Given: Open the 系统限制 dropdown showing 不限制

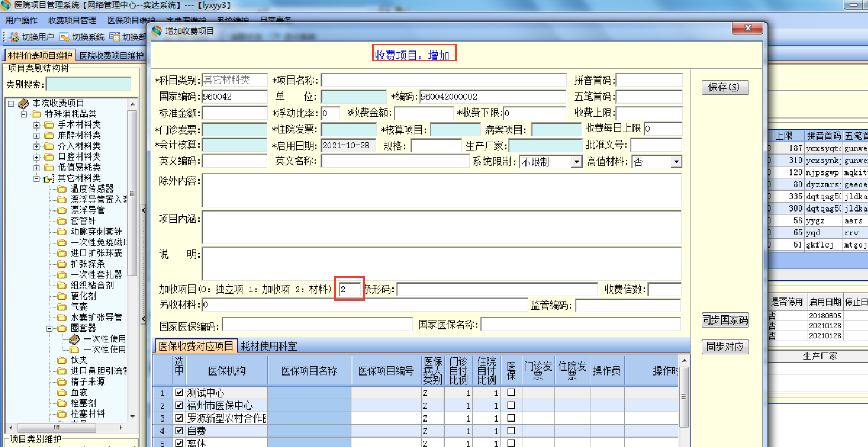Looking at the screenshot, I should (x=577, y=162).
